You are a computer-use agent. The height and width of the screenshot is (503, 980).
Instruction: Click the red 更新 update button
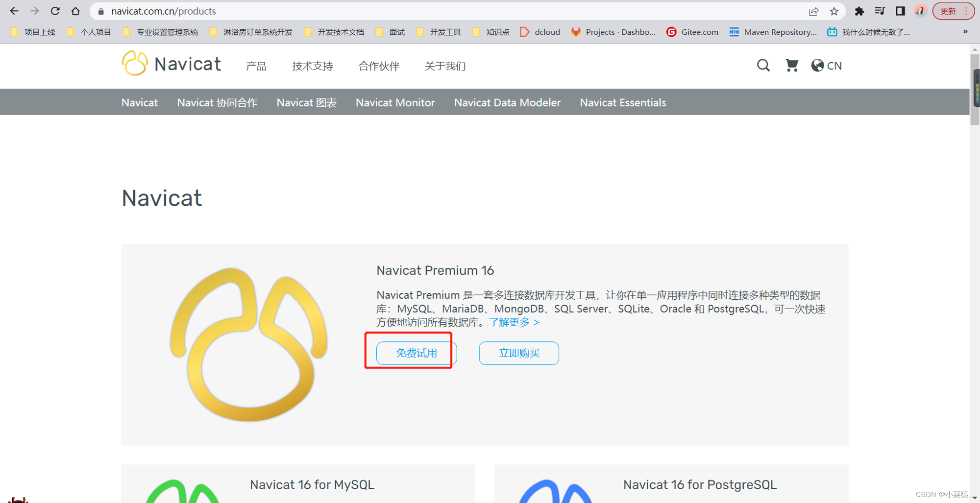[953, 11]
